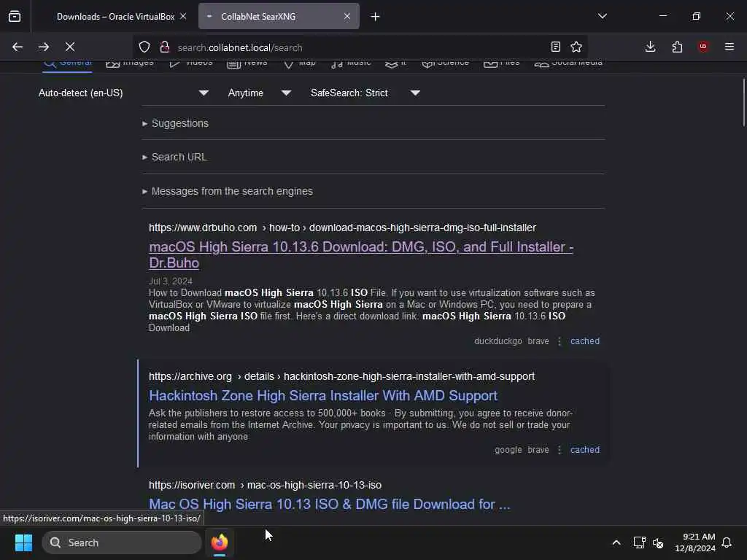Open the Firefox downloads panel
Screen dimensions: 747x560
coord(650,47)
